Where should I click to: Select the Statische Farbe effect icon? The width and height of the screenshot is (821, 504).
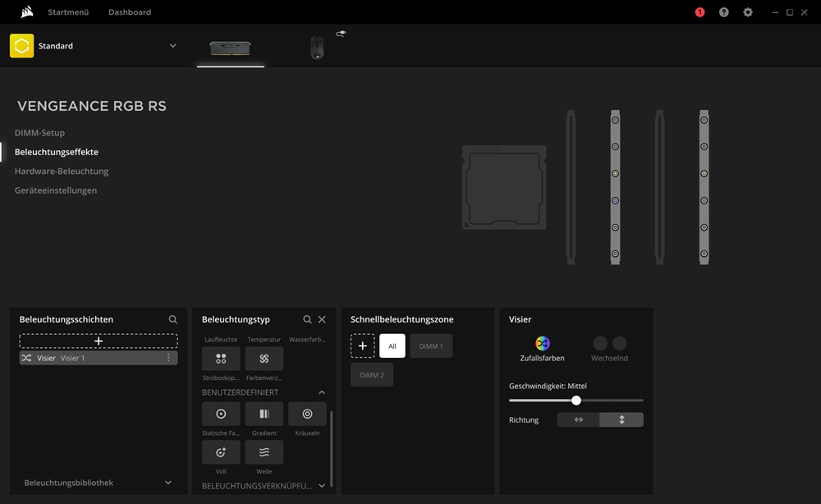tap(221, 414)
